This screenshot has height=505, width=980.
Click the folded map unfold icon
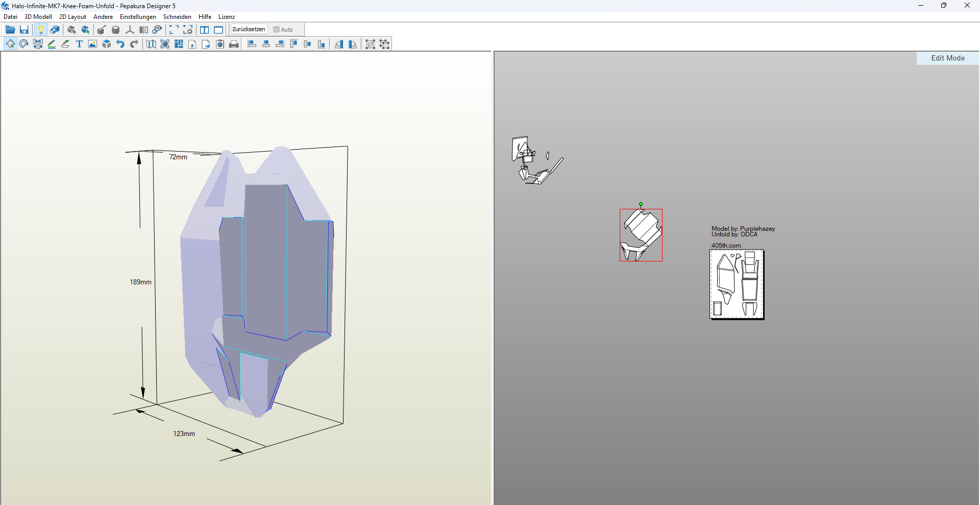click(151, 44)
